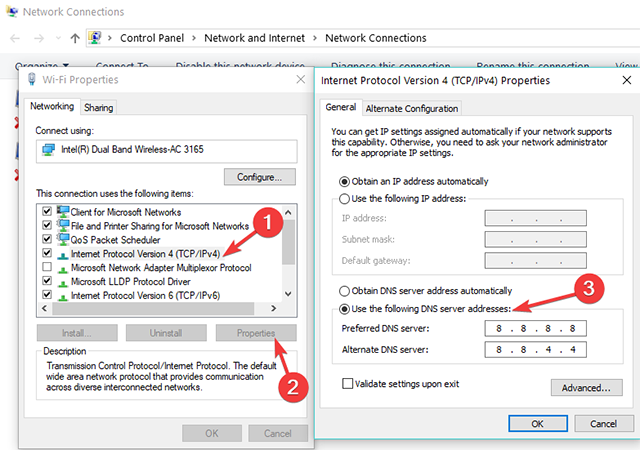The height and width of the screenshot is (450, 640).
Task: Select Multiplexor Protocol item icon
Action: tap(63, 270)
